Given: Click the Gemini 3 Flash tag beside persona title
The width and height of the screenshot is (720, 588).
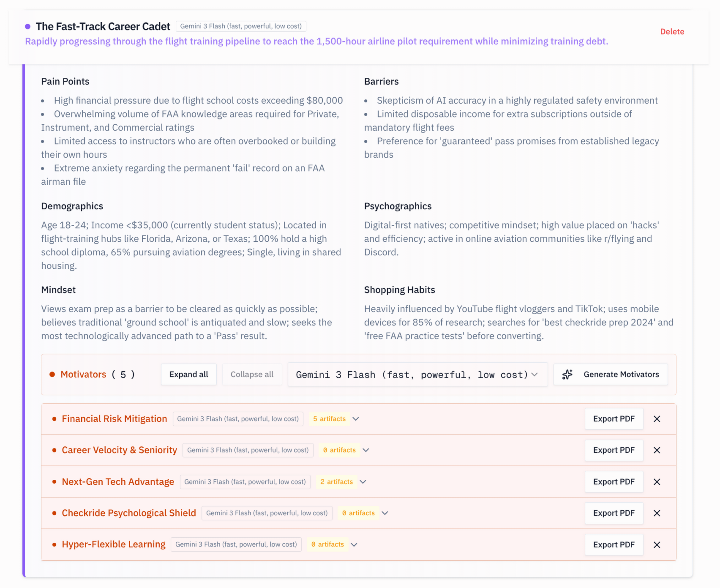Looking at the screenshot, I should (241, 26).
